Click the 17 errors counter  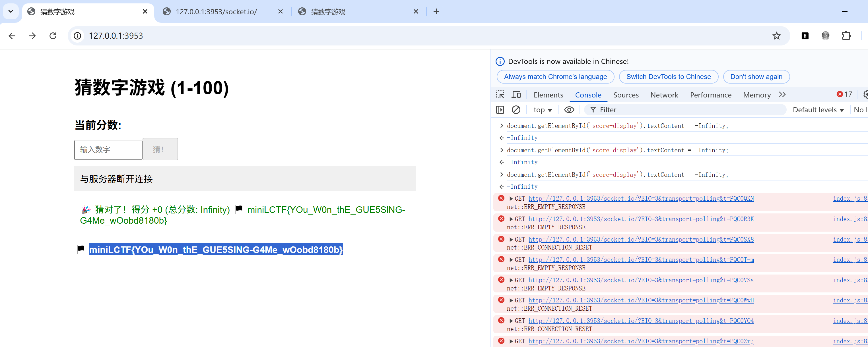click(x=844, y=94)
